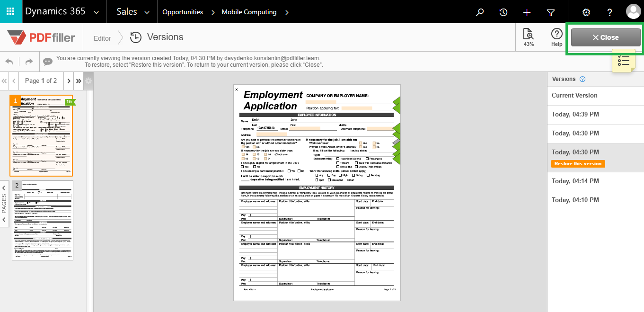Viewport: 644px width, 312px height.
Task: Check No for Alaska Driver's License
Action: 374,147
